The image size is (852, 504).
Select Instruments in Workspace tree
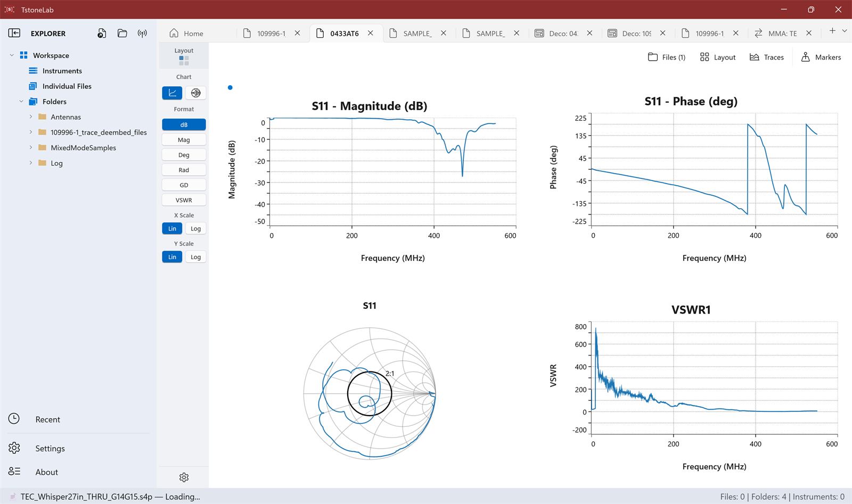point(62,71)
